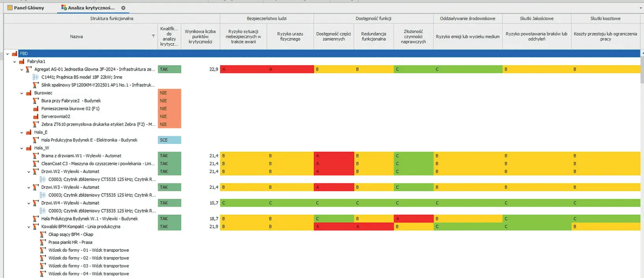Close the Analiza krytyczności tab
Image resolution: width=644 pixels, height=278 pixels.
coord(123,8)
